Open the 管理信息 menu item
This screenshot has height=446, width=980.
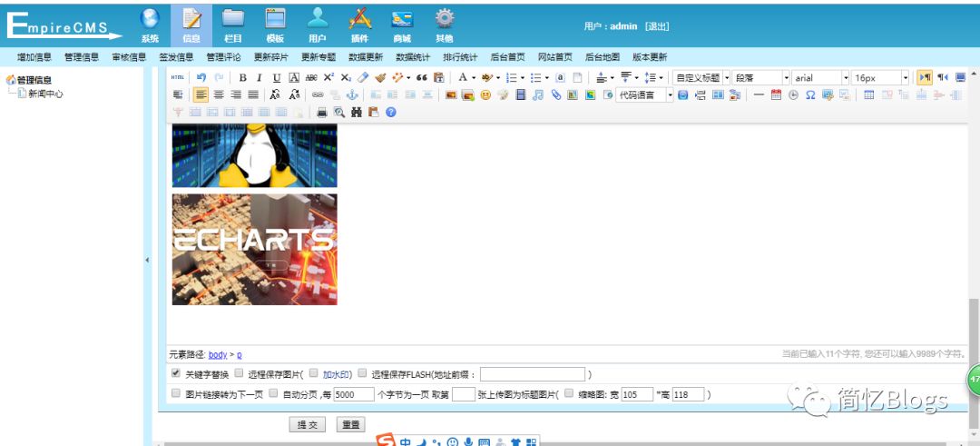tap(82, 57)
